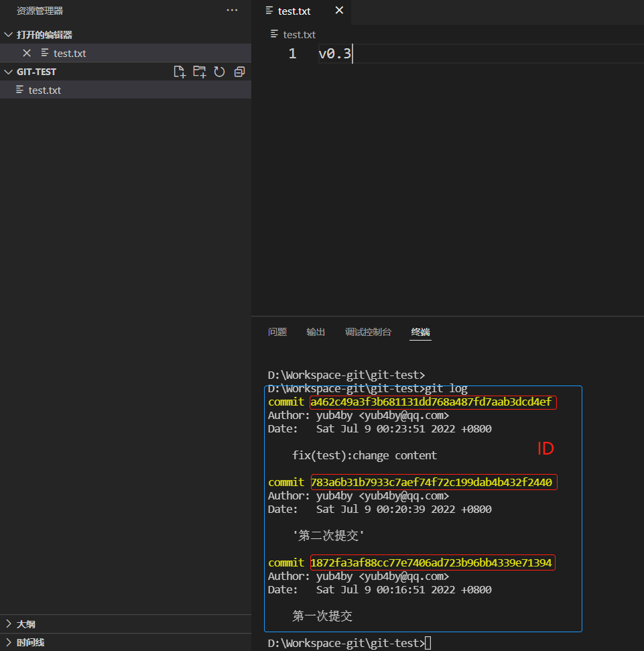Click the file icon beside test.txt in GIT-TEST tree
Image resolution: width=644 pixels, height=651 pixels.
[x=19, y=90]
